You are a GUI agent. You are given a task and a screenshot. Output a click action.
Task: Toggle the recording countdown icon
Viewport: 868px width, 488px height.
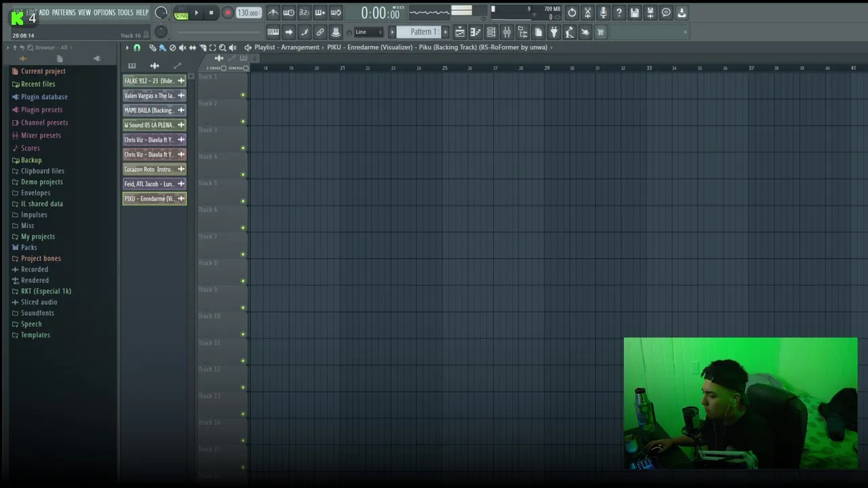pyautogui.click(x=304, y=12)
